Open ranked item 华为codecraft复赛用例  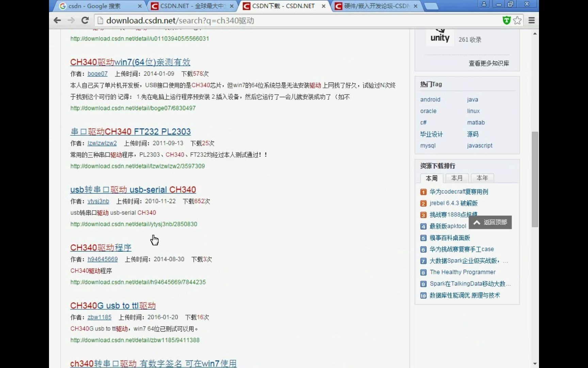(x=459, y=191)
